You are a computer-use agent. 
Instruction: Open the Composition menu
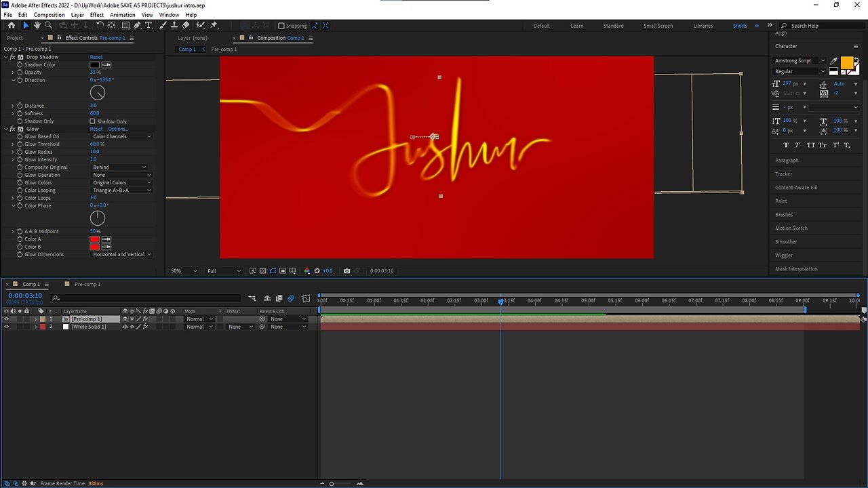[x=50, y=14]
